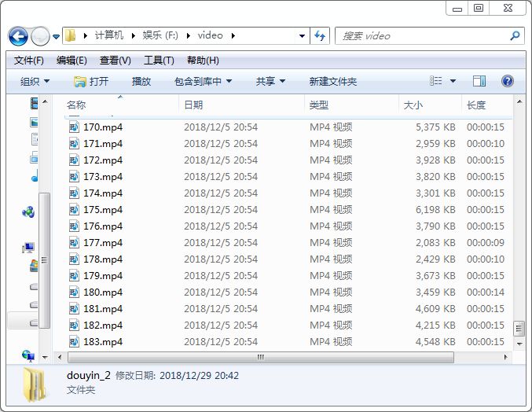Click the 新建文件夹 button
The width and height of the screenshot is (532, 412).
(332, 82)
